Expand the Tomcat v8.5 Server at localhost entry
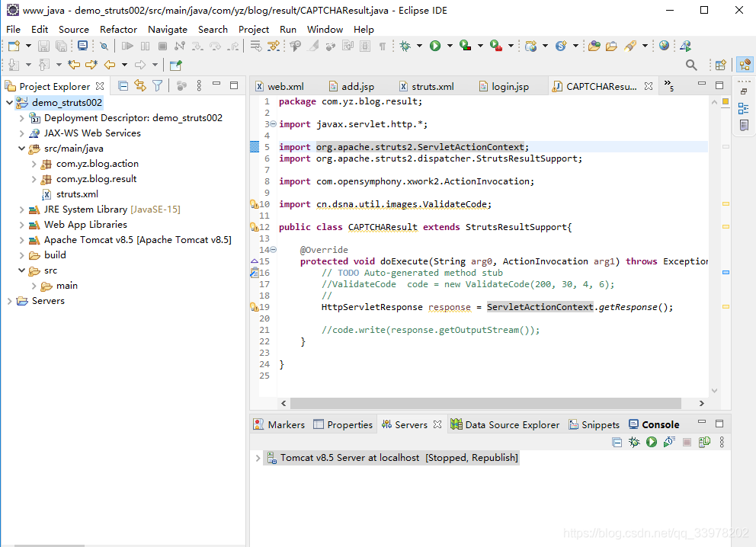 click(259, 458)
